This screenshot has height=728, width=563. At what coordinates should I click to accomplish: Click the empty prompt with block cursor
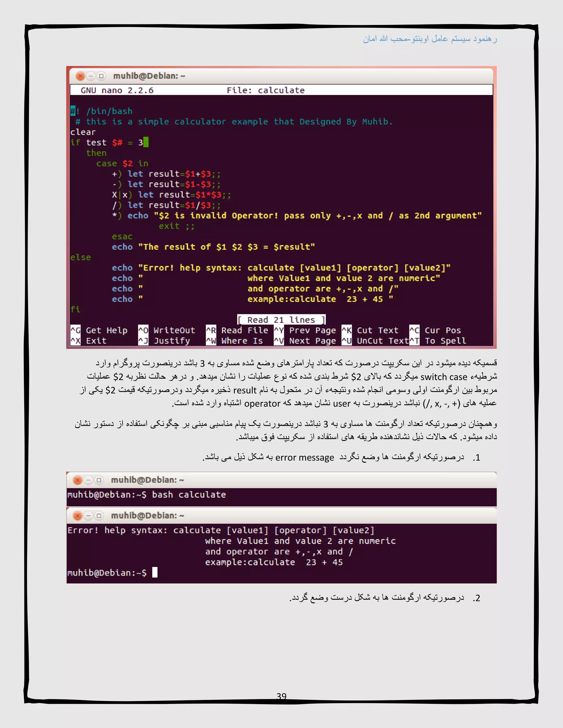[x=112, y=573]
